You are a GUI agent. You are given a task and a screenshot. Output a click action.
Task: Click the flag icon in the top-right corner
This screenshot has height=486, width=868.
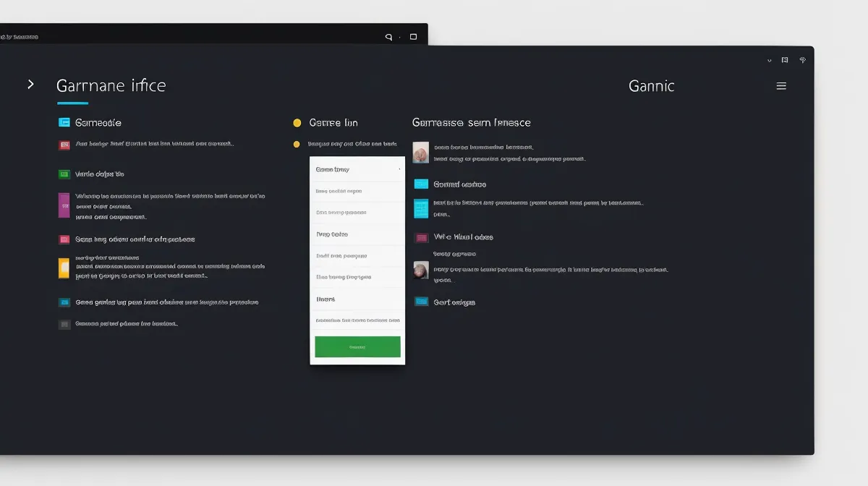(785, 61)
